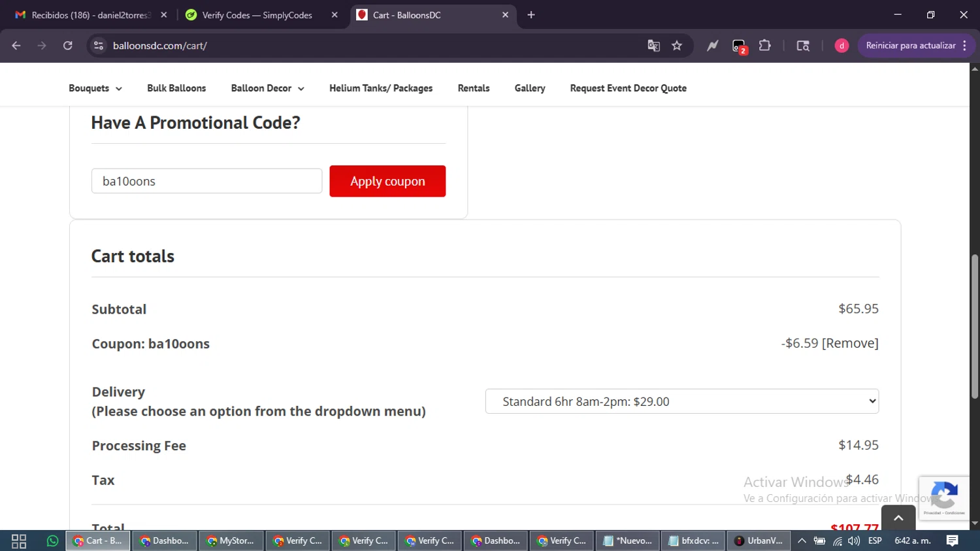Click the network Wi-Fi tray icon

pyautogui.click(x=838, y=541)
